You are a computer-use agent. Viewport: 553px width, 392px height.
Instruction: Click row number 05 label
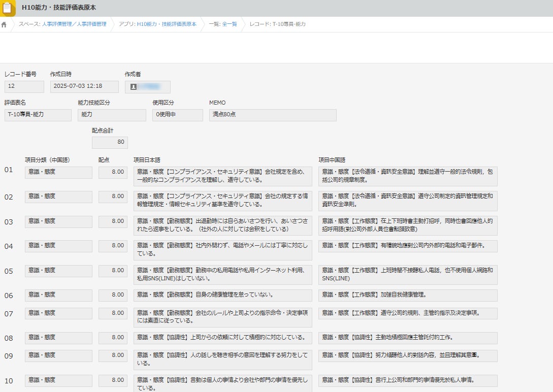coord(9,272)
